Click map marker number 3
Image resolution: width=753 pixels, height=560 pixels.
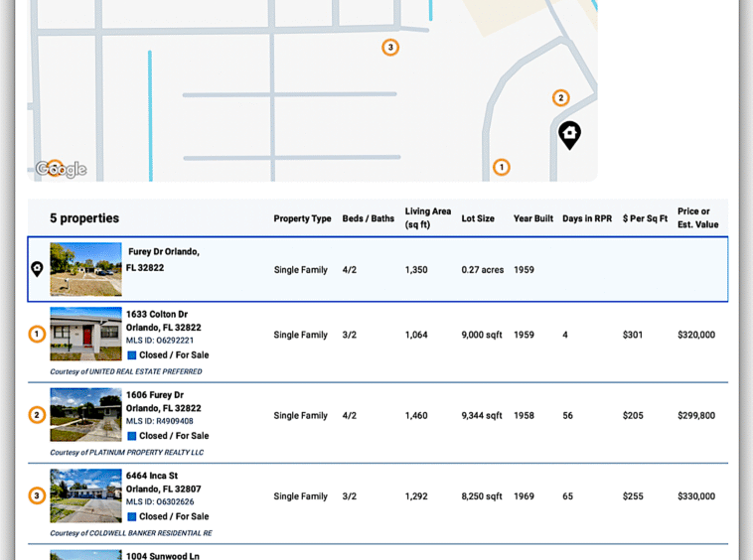[390, 48]
